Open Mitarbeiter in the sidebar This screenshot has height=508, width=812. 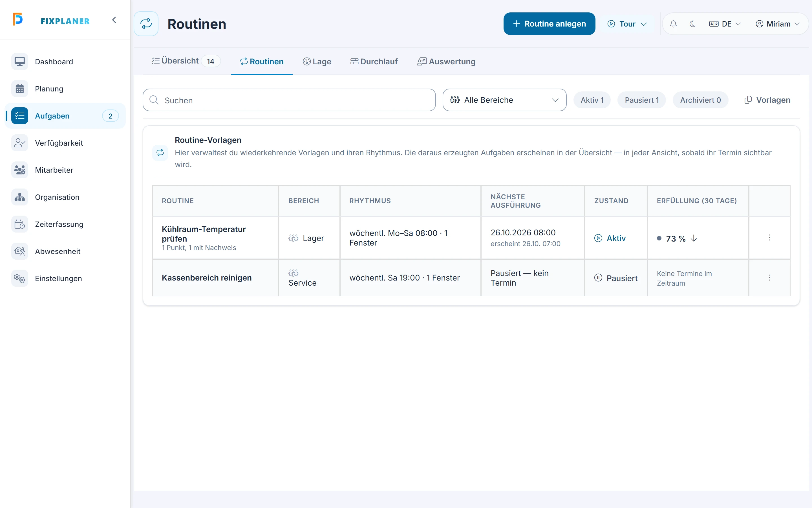(65, 170)
